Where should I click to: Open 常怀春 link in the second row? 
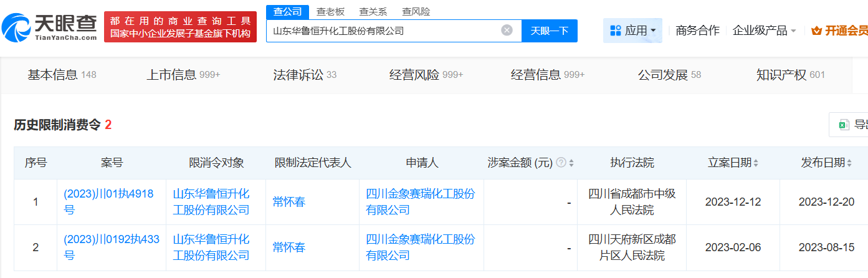click(x=289, y=247)
